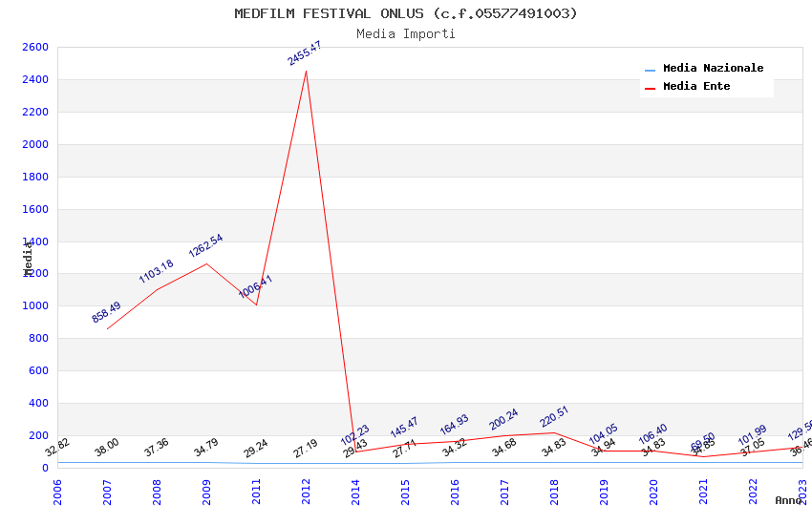Image resolution: width=812 pixels, height=525 pixels.
Task: Click x-axis year 2007
Action: click(x=107, y=492)
